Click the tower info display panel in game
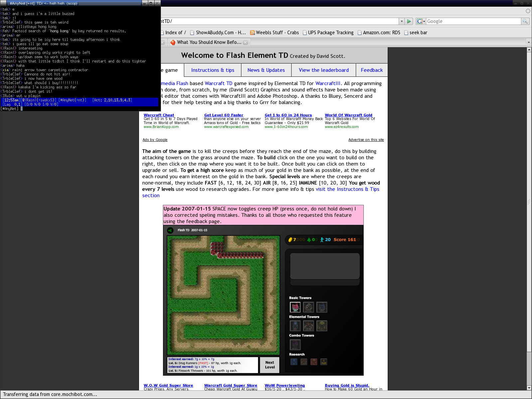The width and height of the screenshot is (532, 399). (x=325, y=266)
